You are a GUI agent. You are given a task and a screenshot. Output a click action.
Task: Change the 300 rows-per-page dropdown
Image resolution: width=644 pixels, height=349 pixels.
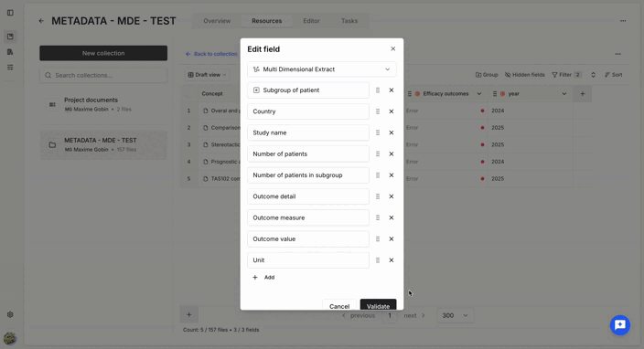coord(455,315)
